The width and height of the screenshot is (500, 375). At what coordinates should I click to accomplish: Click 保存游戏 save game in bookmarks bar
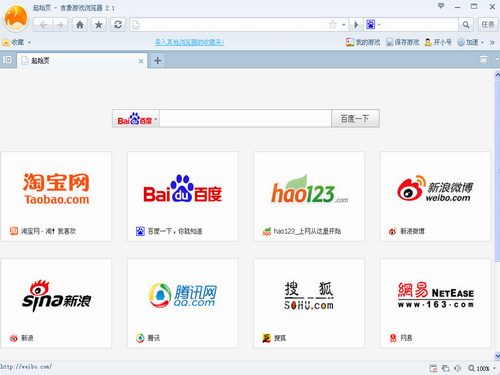[403, 42]
